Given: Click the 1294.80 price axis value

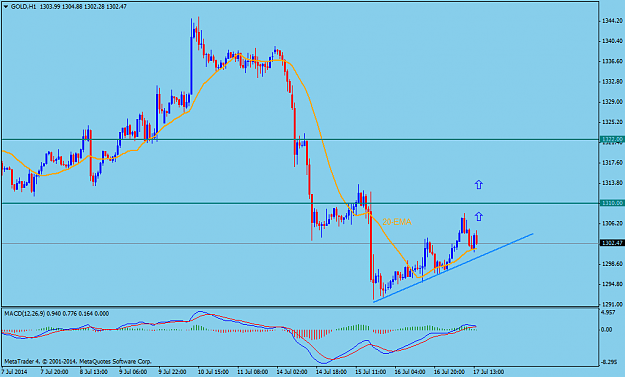Looking at the screenshot, I should coord(613,284).
